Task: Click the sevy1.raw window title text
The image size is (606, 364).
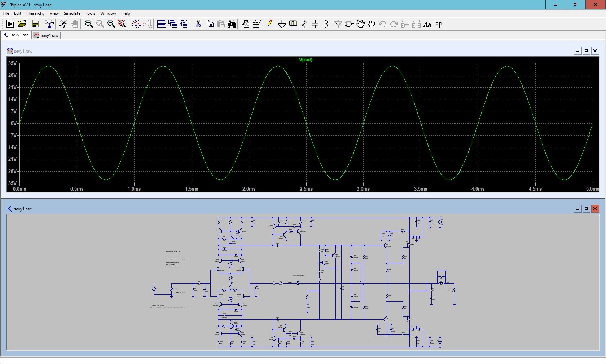Action: coord(23,51)
